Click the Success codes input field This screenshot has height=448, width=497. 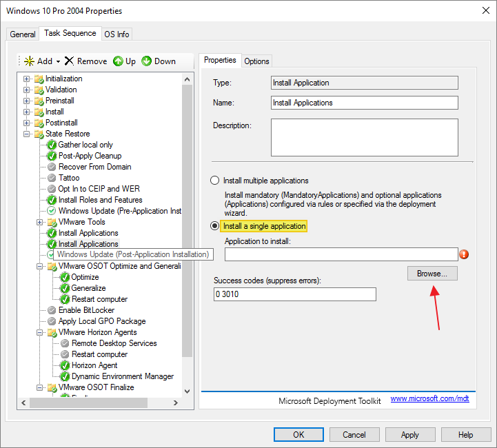tap(295, 294)
